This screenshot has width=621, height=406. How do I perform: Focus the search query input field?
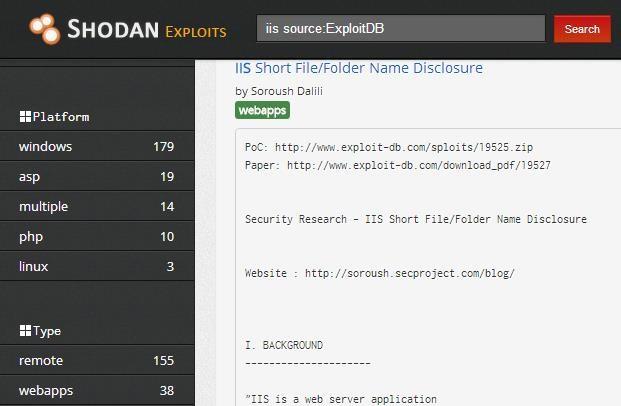[x=400, y=29]
